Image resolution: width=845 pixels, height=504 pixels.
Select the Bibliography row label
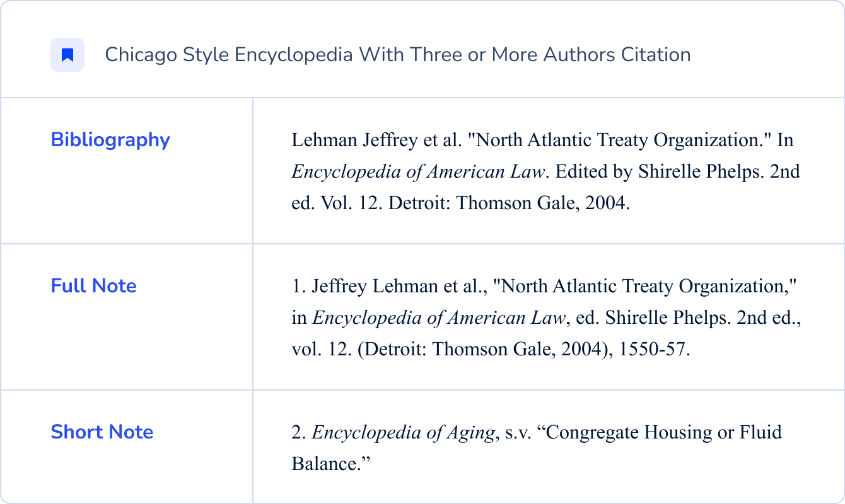pyautogui.click(x=110, y=140)
